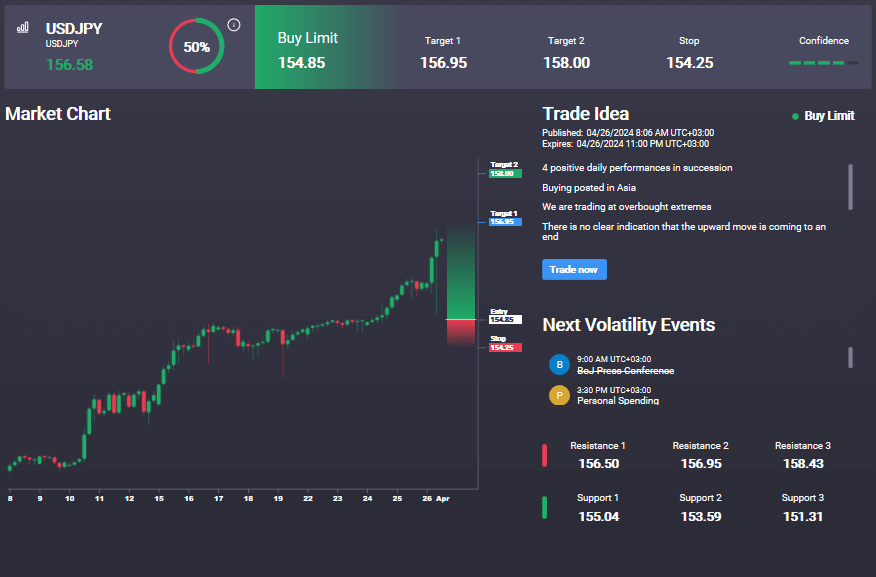The width and height of the screenshot is (876, 577).
Task: Click the BoJ Press Conference event title
Action: (625, 371)
